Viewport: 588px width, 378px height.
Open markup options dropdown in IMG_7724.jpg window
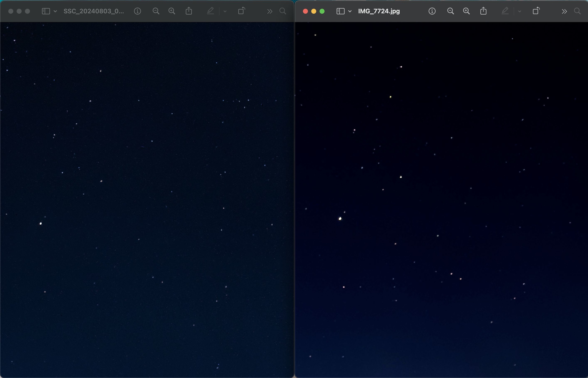point(519,11)
